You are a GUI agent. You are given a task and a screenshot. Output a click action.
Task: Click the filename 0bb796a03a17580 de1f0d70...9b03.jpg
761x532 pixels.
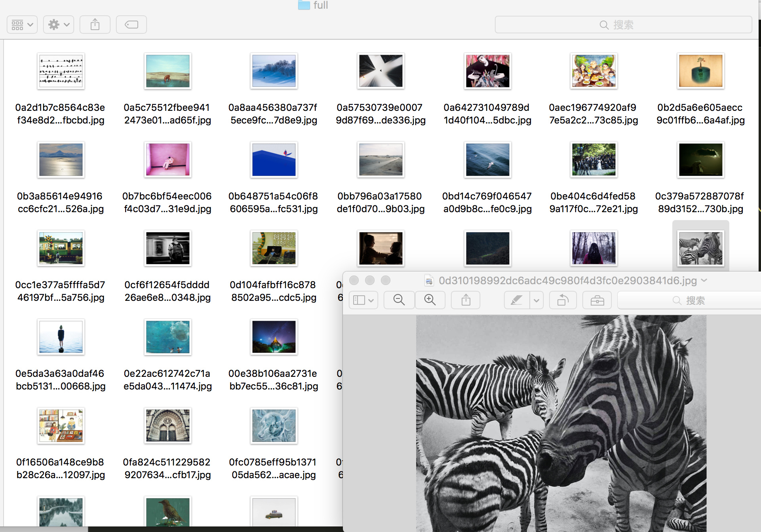coord(380,202)
